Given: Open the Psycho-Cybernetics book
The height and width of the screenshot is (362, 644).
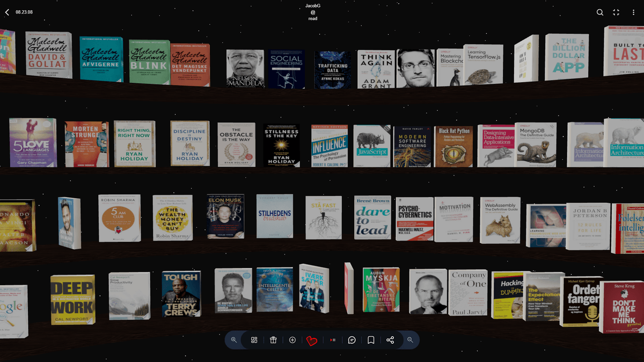Looking at the screenshot, I should [x=415, y=219].
